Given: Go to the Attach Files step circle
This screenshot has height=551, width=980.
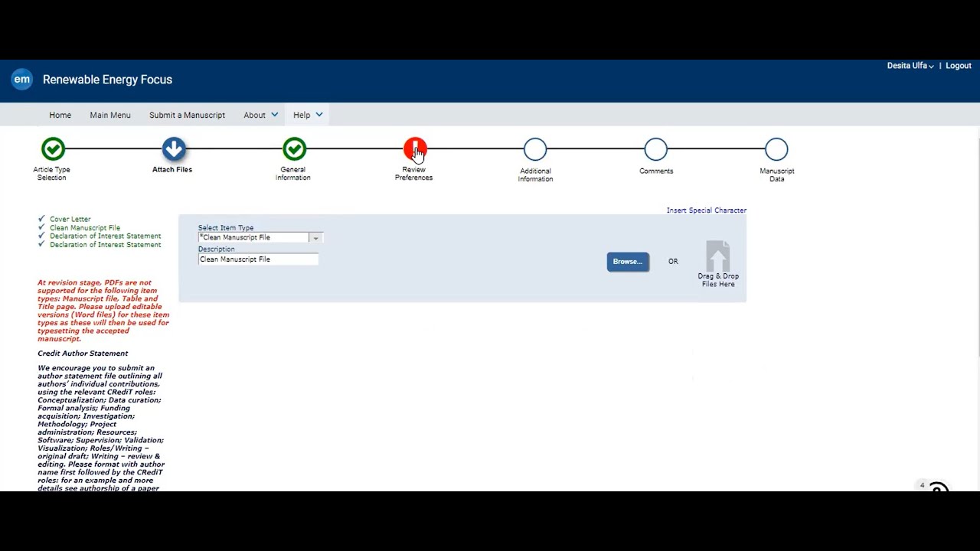Looking at the screenshot, I should click(x=174, y=148).
